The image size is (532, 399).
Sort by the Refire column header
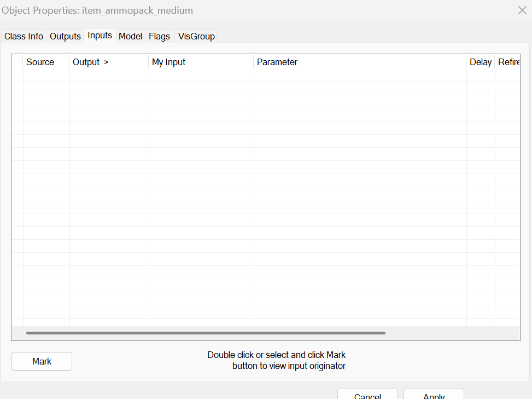point(507,62)
